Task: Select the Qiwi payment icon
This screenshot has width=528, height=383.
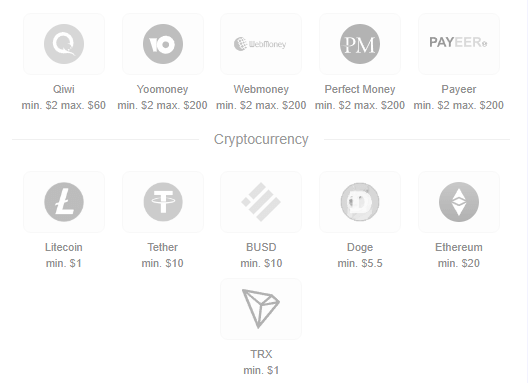Action: [x=64, y=44]
